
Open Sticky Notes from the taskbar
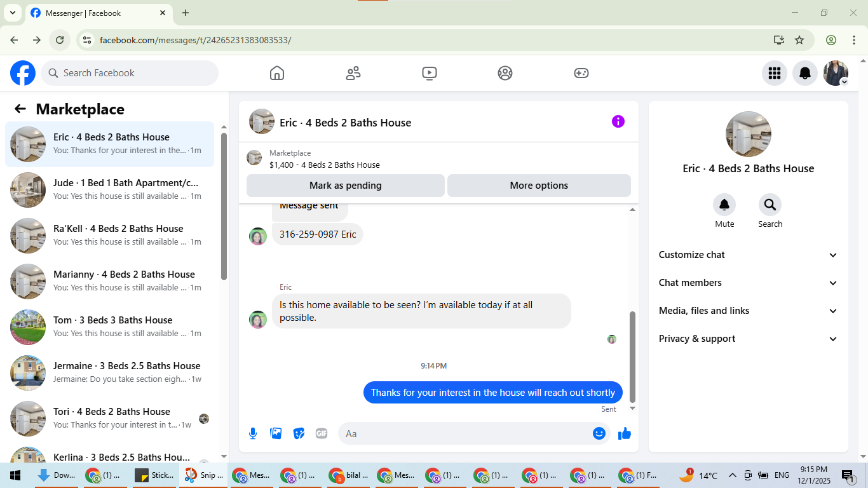pyautogui.click(x=154, y=475)
